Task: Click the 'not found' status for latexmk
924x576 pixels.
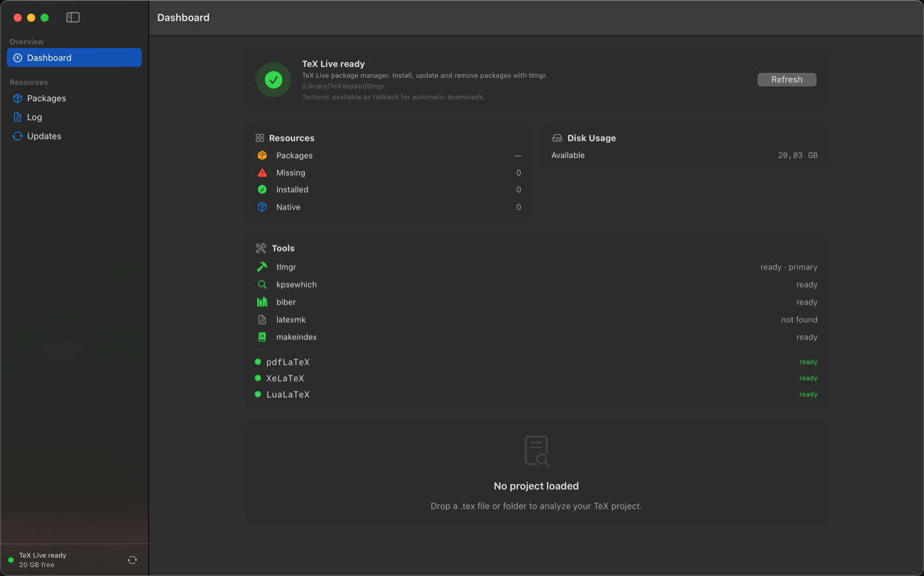Action: pos(799,320)
